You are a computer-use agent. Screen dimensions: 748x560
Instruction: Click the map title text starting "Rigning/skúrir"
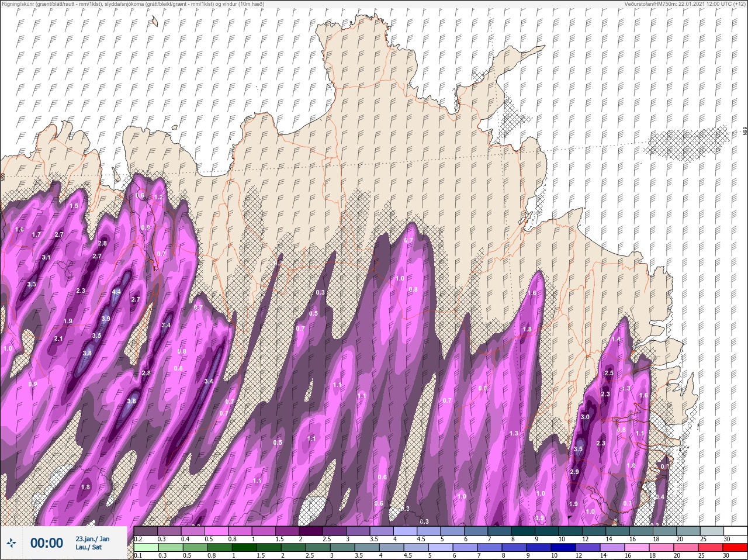(133, 4)
